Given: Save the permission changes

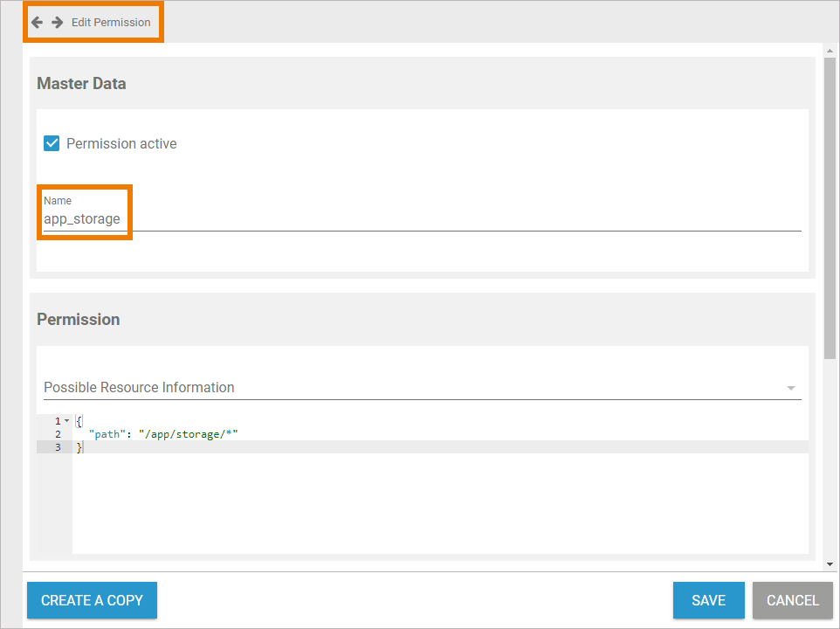Looking at the screenshot, I should tap(709, 600).
